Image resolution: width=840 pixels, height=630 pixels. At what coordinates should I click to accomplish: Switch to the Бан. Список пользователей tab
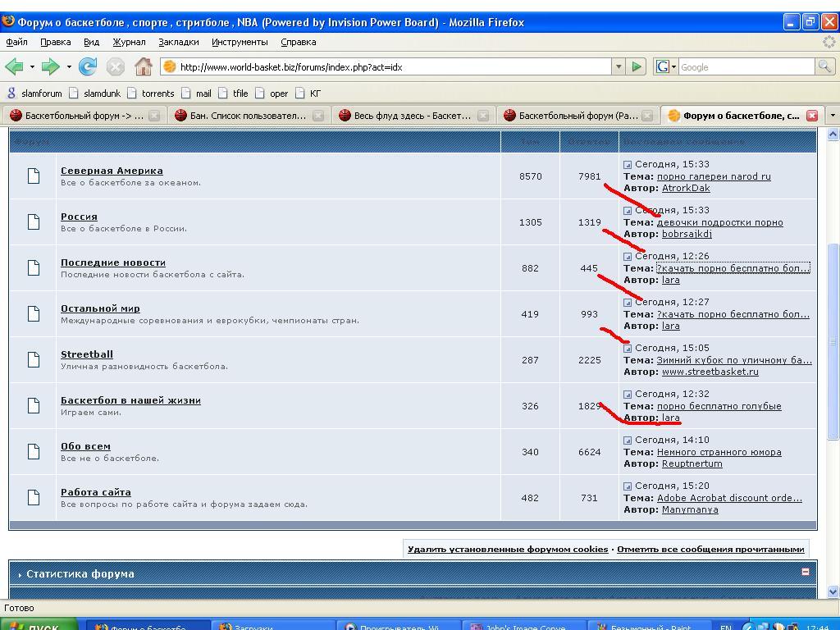(246, 116)
